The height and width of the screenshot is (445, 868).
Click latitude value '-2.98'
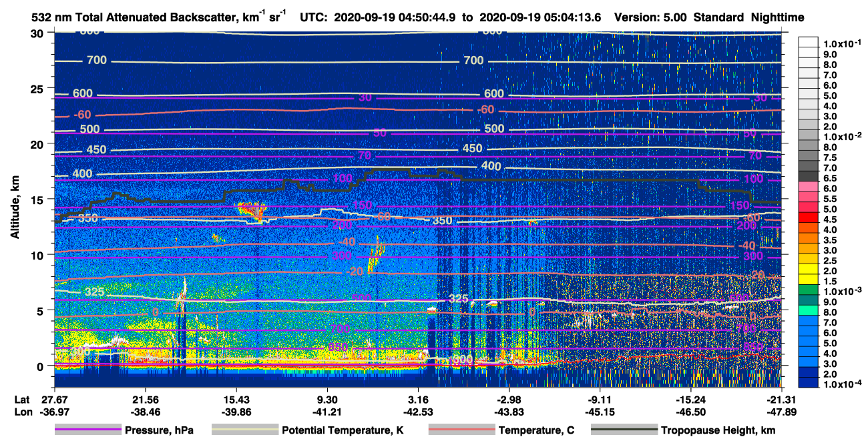[x=509, y=399]
